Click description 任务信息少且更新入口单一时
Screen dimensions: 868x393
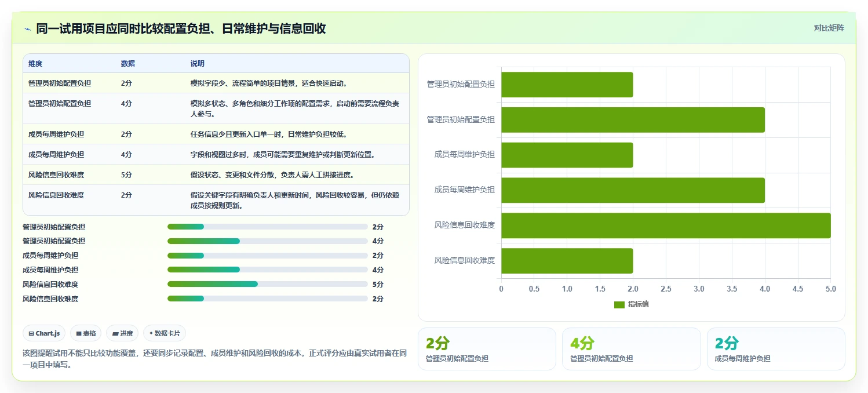[x=269, y=134]
